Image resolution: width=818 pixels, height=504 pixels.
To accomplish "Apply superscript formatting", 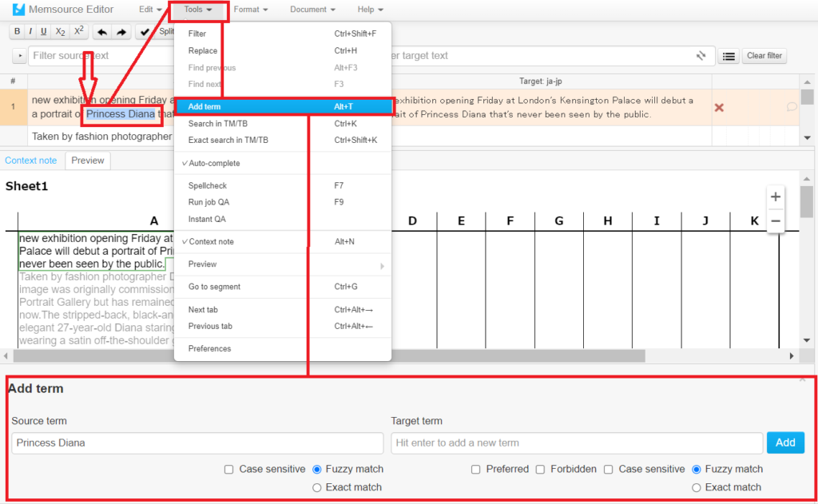I will tap(78, 31).
